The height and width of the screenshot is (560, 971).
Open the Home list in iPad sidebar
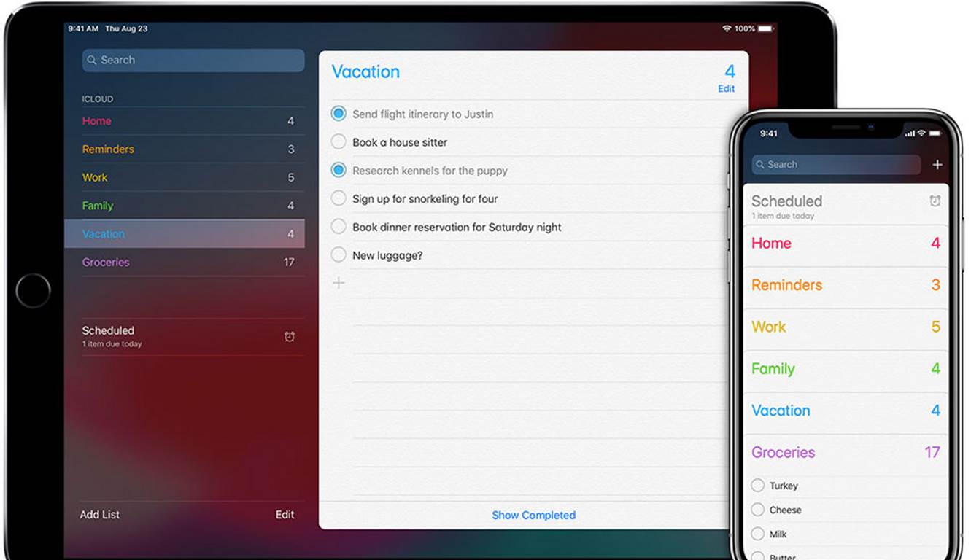(x=97, y=121)
